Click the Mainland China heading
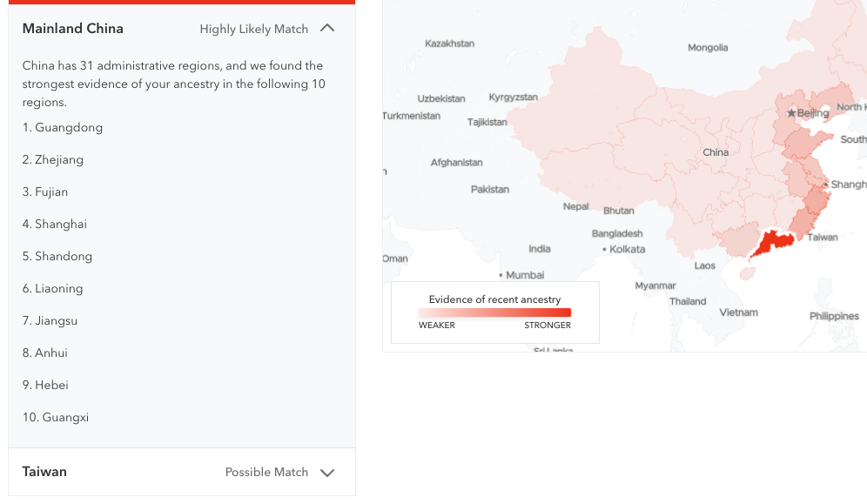Screen dimensions: 867x504 click(x=72, y=29)
